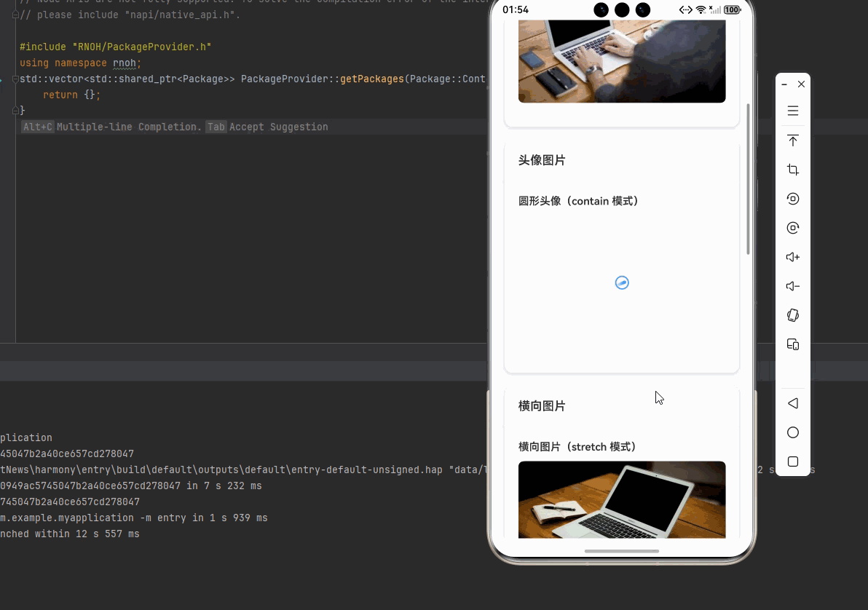
Task: Open the emulator toolbar hamburger menu
Action: click(793, 111)
